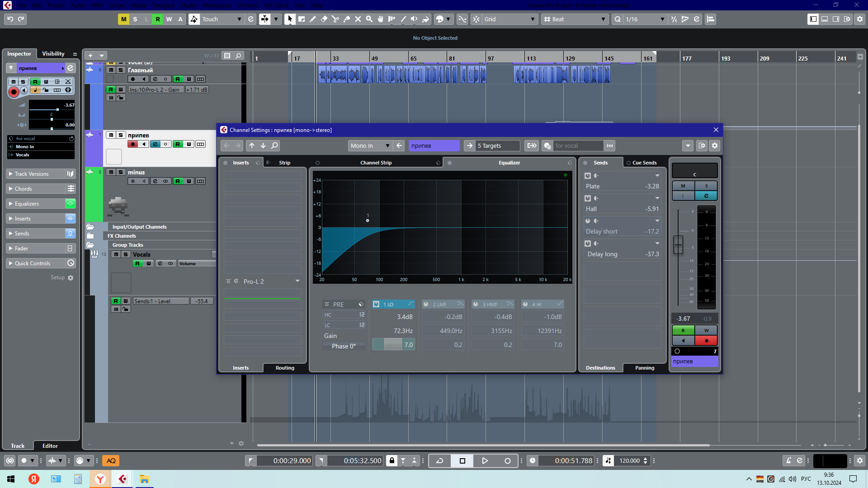The image size is (868, 488).
Task: Enable EQ band 1 LO
Action: point(376,305)
